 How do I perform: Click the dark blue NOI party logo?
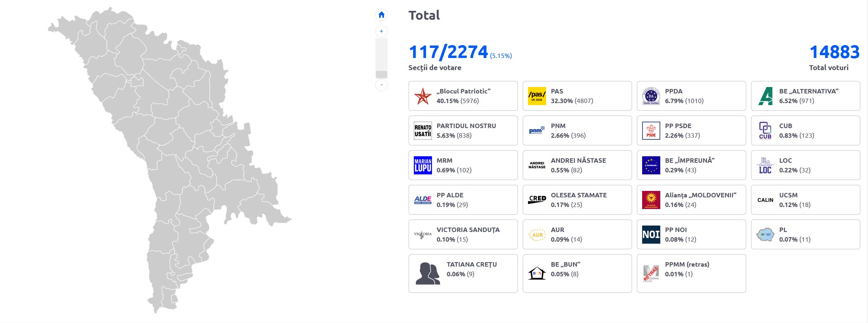point(651,235)
